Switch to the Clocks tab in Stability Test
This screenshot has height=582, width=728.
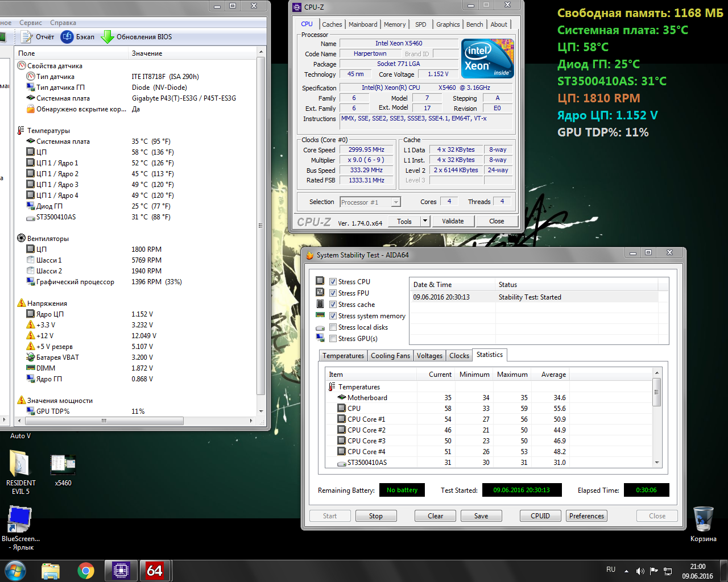[x=459, y=356]
